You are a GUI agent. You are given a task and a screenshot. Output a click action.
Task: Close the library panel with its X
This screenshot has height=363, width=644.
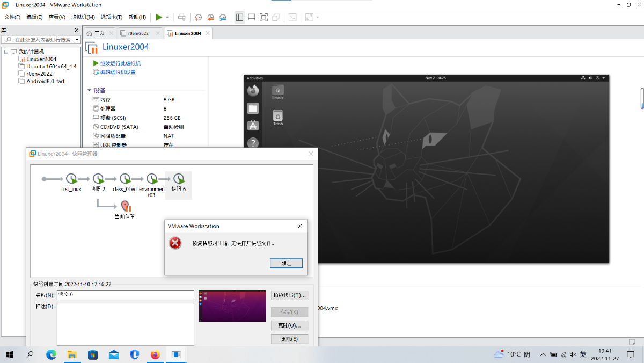click(76, 30)
